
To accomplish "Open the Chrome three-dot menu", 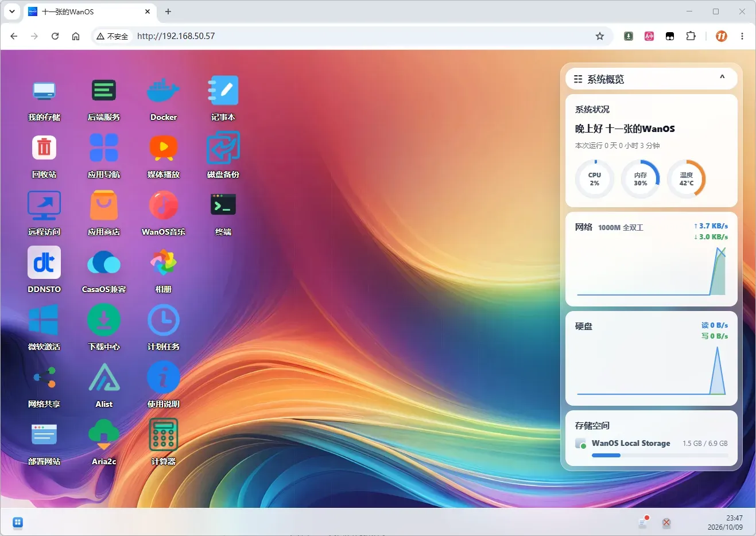I will tap(742, 36).
